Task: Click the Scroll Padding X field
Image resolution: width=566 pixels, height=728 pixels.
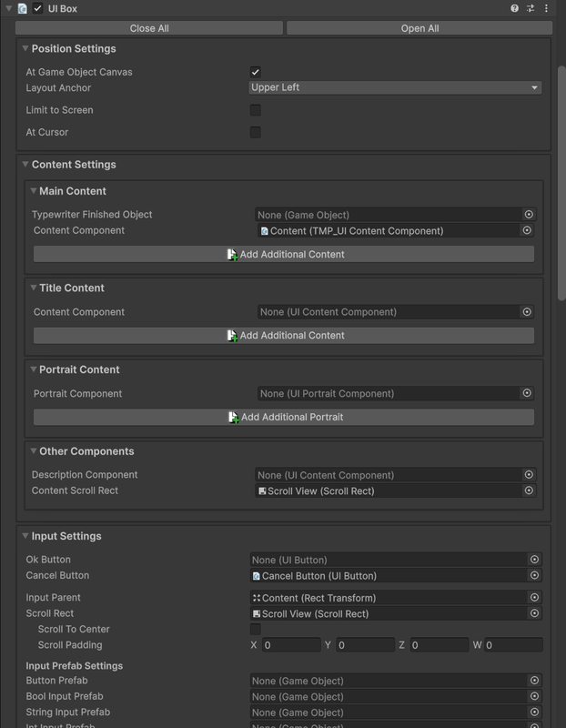Action: [291, 645]
